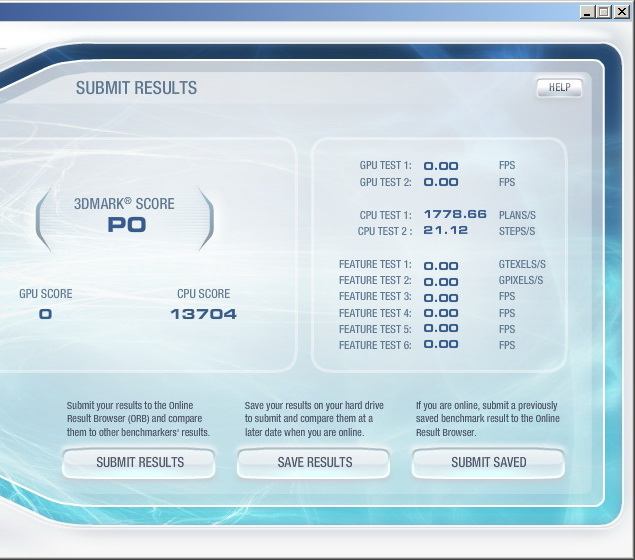635x560 pixels.
Task: Click the GTEXELS/S unit text
Action: [522, 264]
